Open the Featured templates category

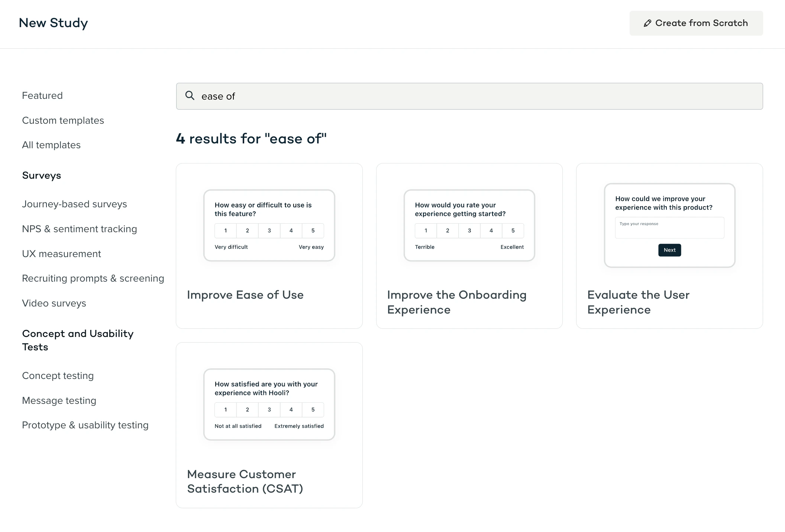click(42, 95)
